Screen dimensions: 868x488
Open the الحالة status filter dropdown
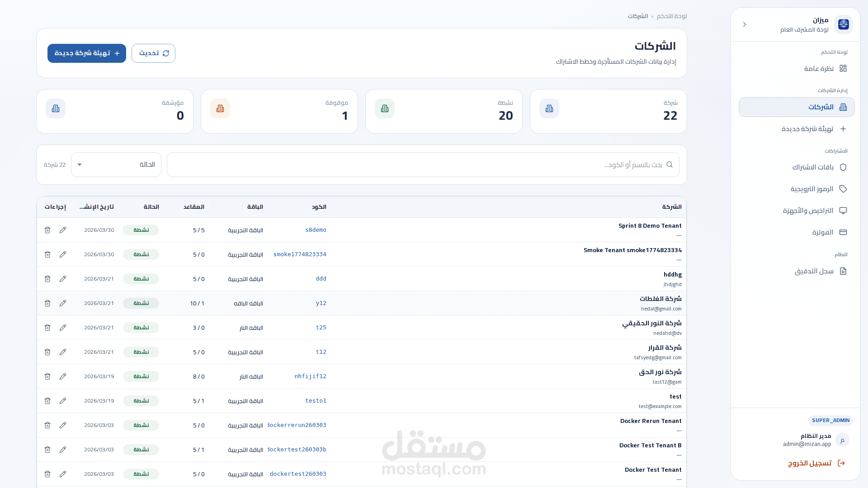pyautogui.click(x=116, y=164)
